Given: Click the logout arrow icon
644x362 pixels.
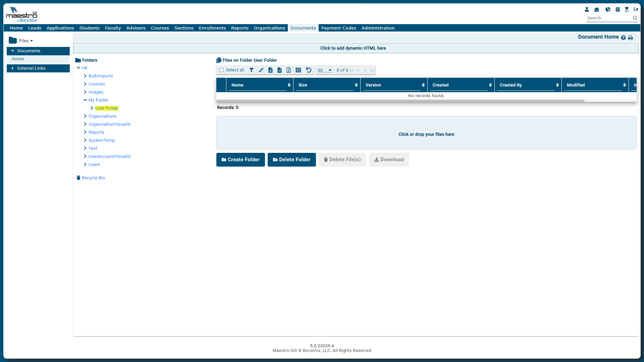Looking at the screenshot, I should coord(636,9).
